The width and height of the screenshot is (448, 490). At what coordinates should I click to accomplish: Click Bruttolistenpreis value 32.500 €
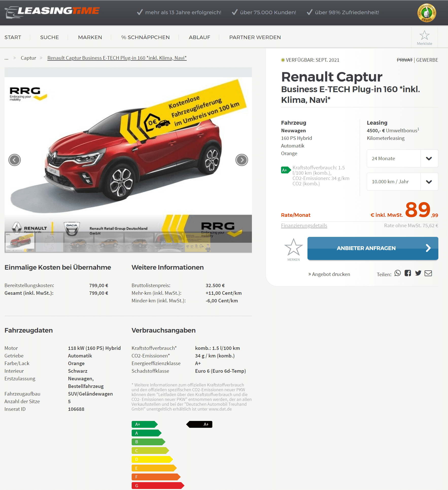215,285
